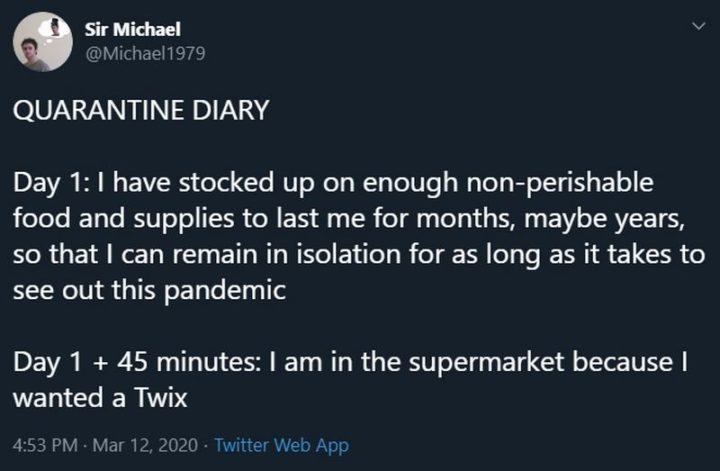720x471 pixels.
Task: Click the @Michael1979 handle
Action: pos(145,54)
